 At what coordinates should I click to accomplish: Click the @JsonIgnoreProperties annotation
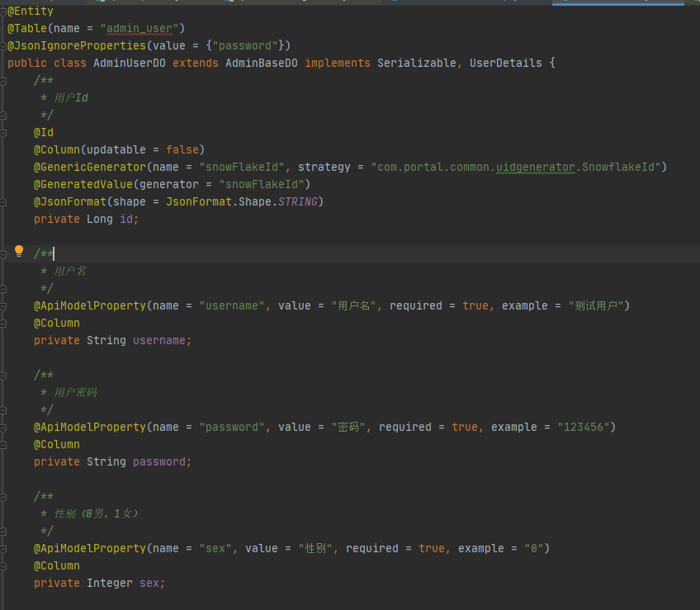(x=77, y=46)
